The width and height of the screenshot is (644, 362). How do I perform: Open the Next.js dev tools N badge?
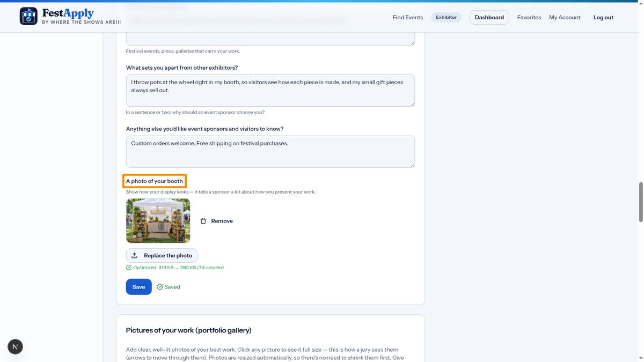pyautogui.click(x=15, y=347)
